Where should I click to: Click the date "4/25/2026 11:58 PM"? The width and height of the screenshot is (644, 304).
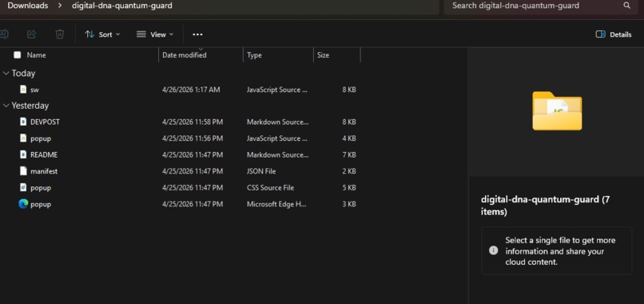[193, 122]
